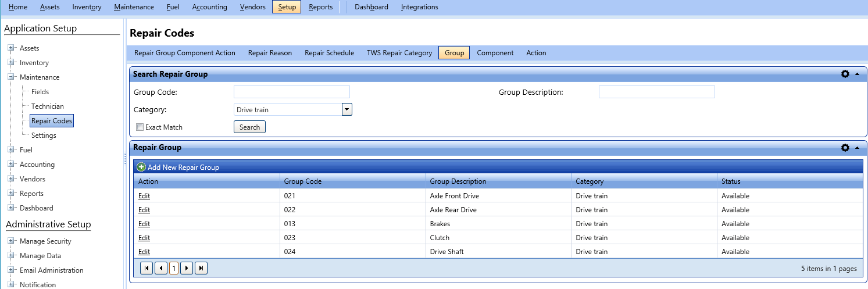Go to the next page of results
Image resolution: width=868 pixels, height=289 pixels.
pos(187,268)
